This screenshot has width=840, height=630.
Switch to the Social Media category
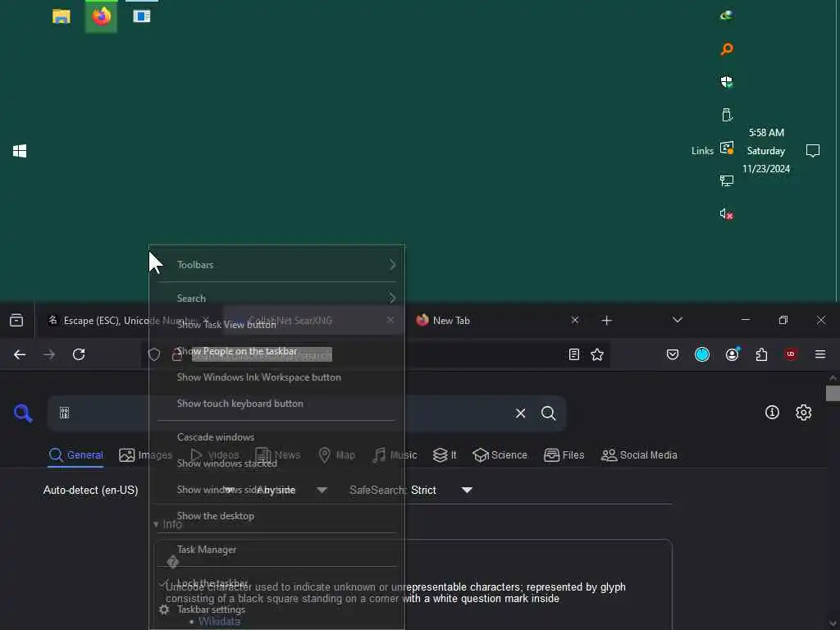[x=639, y=454]
